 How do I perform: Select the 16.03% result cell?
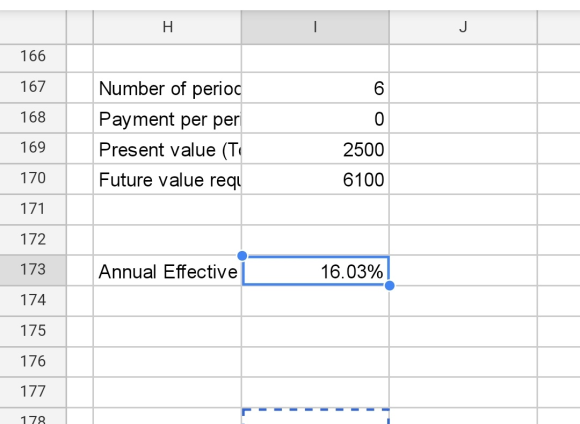pos(316,271)
